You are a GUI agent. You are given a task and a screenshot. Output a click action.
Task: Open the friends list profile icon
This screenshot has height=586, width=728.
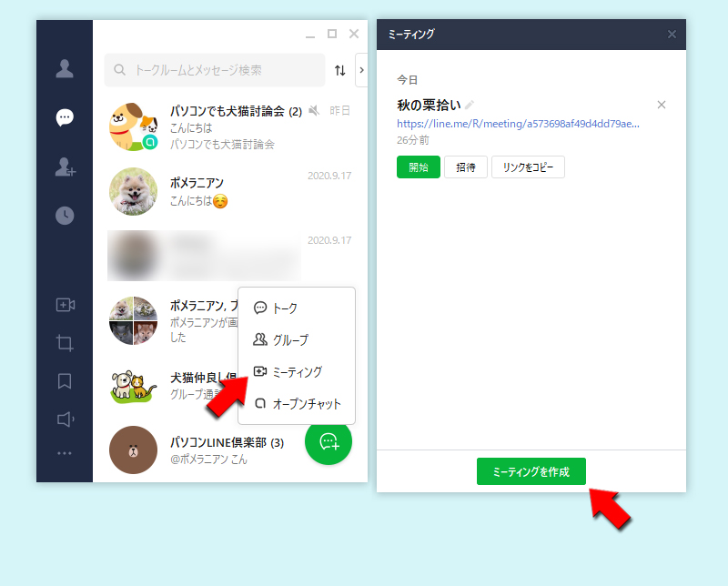coord(65,69)
